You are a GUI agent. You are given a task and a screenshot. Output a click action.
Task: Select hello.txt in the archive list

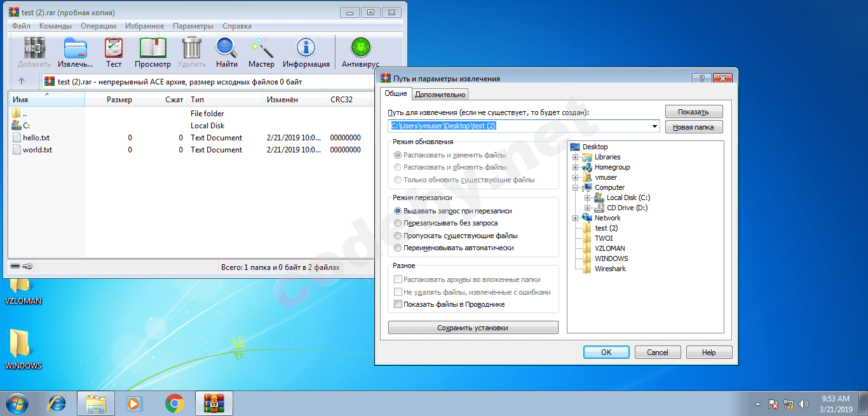(x=37, y=138)
